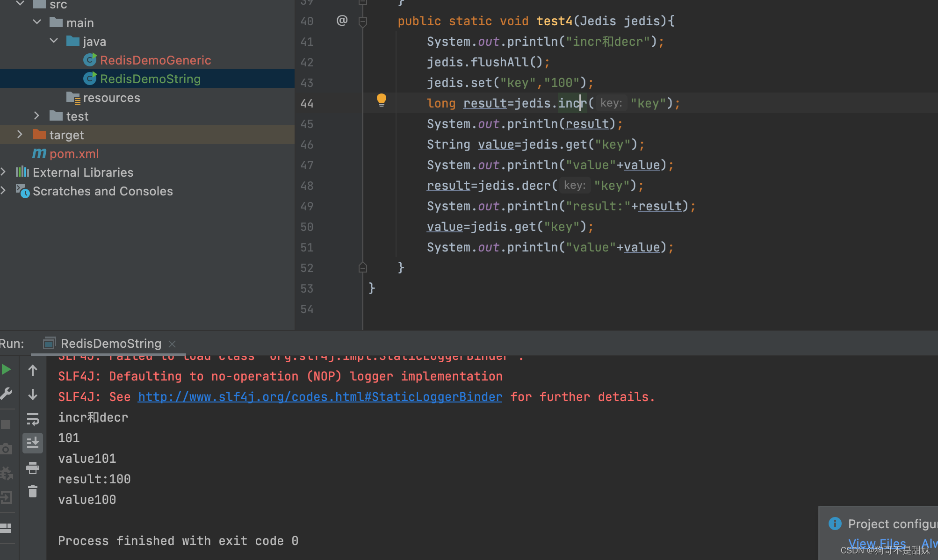Image resolution: width=938 pixels, height=560 pixels.
Task: Click the intention bulb on line 44
Action: pyautogui.click(x=381, y=100)
